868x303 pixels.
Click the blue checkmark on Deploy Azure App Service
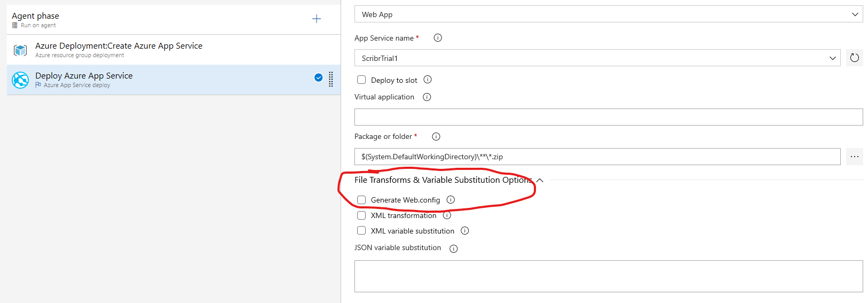(x=319, y=77)
